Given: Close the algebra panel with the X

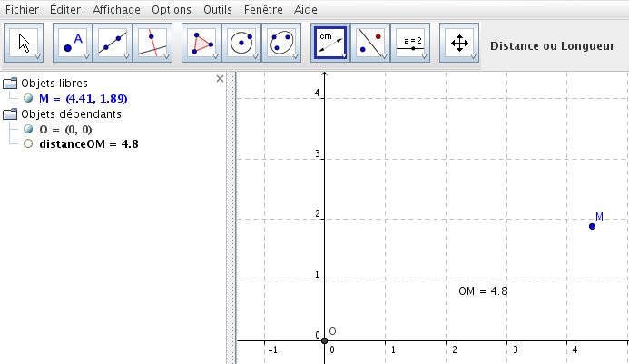Looking at the screenshot, I should click(219, 79).
